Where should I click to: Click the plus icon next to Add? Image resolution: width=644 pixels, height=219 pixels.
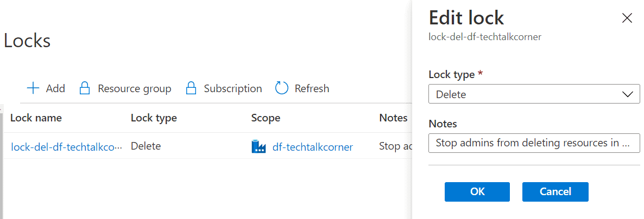(x=33, y=88)
